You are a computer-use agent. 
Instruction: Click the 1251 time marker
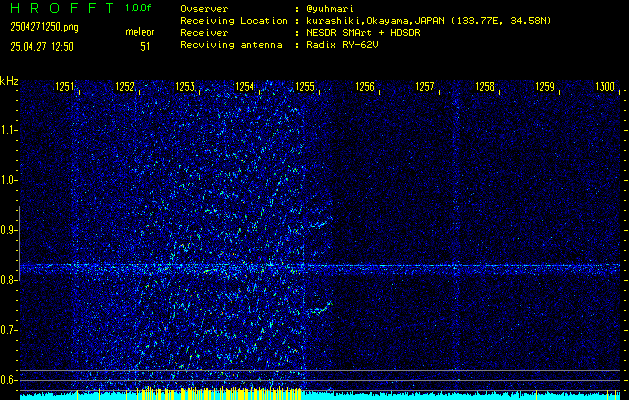[x=65, y=87]
